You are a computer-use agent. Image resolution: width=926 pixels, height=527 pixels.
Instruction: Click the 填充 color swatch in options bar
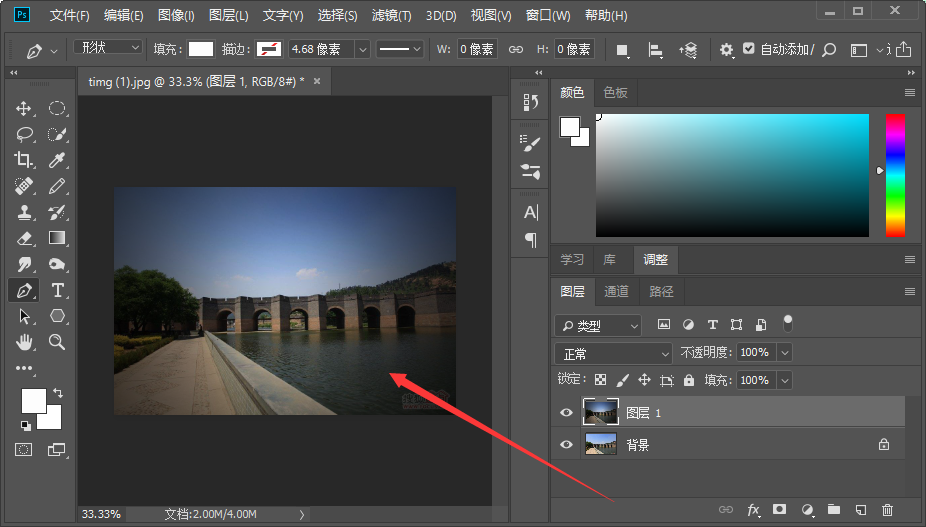click(x=201, y=49)
